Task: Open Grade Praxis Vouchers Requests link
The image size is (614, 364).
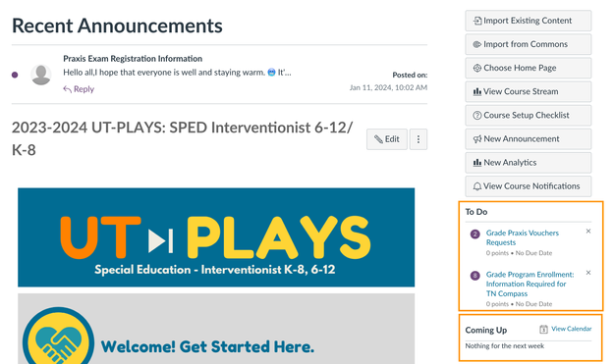Action: click(x=523, y=237)
